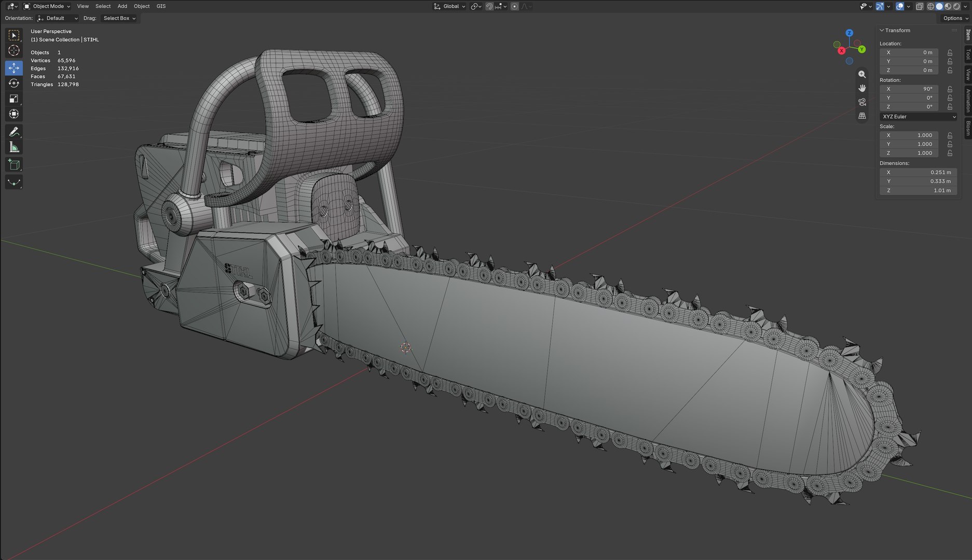
Task: Toggle camera view icon
Action: tap(862, 102)
